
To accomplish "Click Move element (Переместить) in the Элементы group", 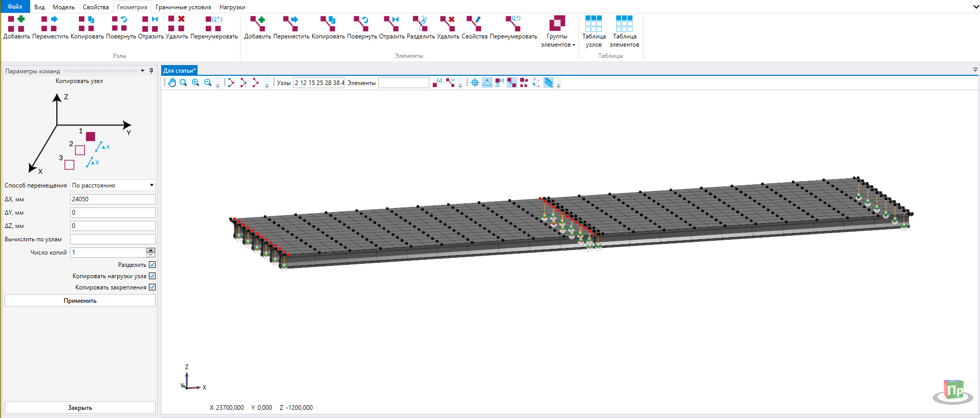I will pyautogui.click(x=291, y=28).
